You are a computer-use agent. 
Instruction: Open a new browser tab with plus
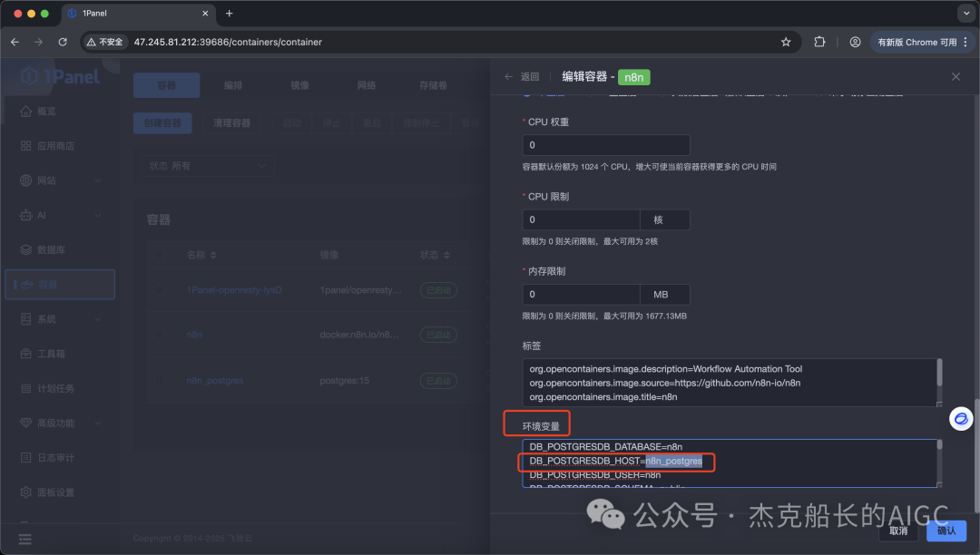pos(230,13)
